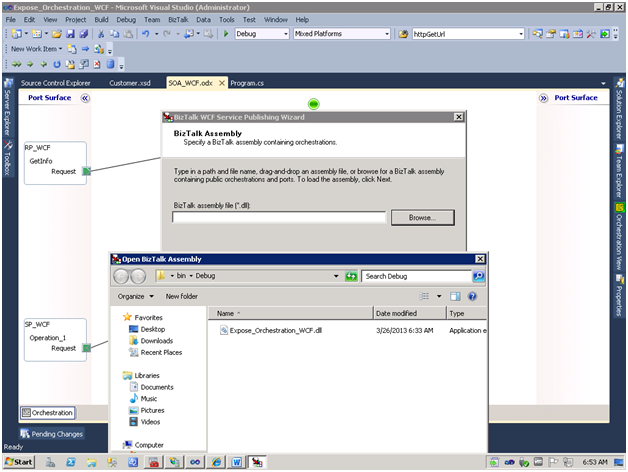Open Toolbox side panel
This screenshot has height=472, width=628.
coord(8,158)
